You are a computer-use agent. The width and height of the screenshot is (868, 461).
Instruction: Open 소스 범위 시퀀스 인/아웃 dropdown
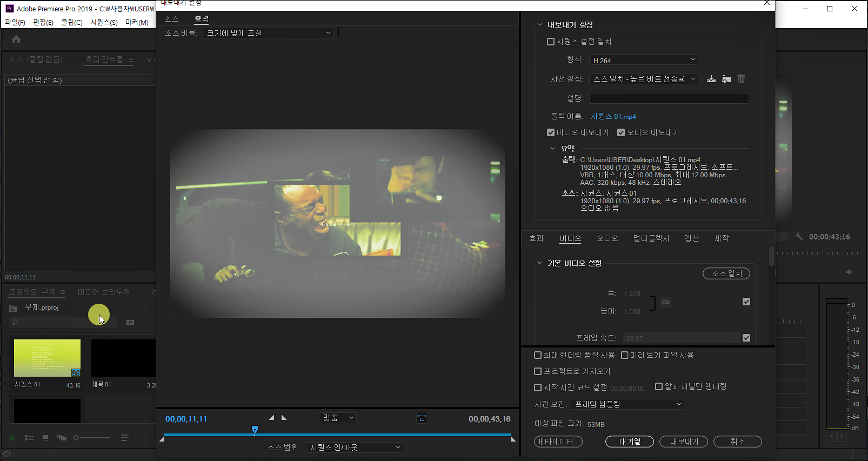click(355, 447)
